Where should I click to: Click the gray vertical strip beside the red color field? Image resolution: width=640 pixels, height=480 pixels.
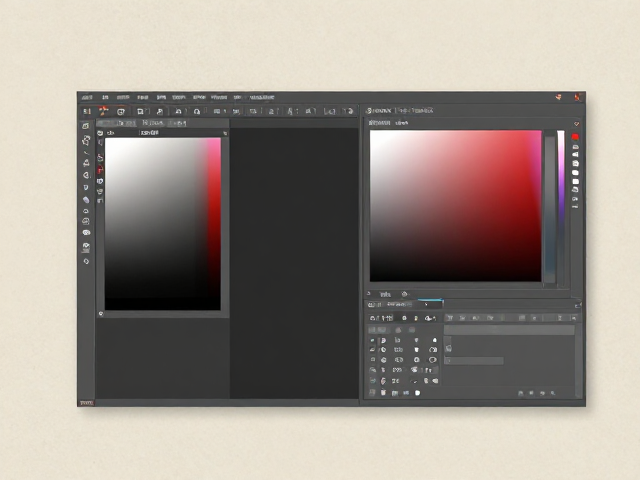pos(550,209)
